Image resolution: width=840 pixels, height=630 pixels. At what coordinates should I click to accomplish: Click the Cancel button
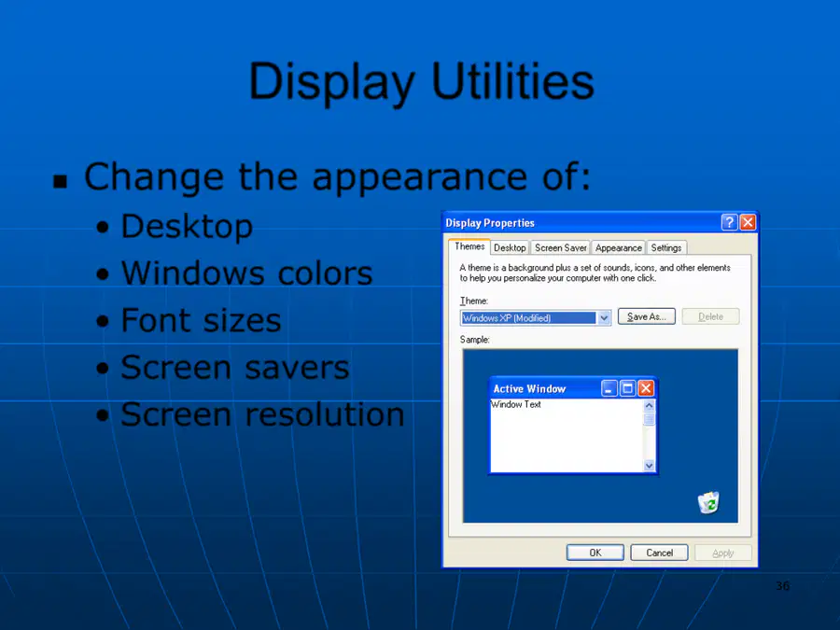[x=659, y=553]
